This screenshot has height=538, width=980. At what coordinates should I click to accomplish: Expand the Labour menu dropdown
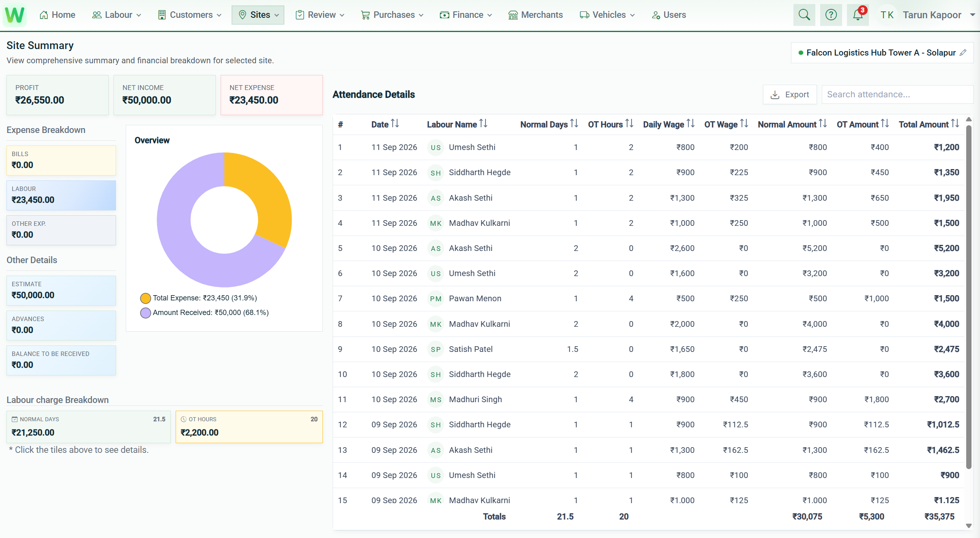point(117,15)
